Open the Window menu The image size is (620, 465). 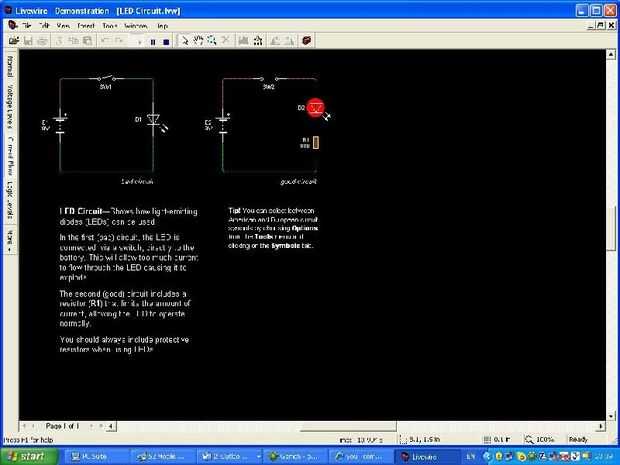coord(136,26)
